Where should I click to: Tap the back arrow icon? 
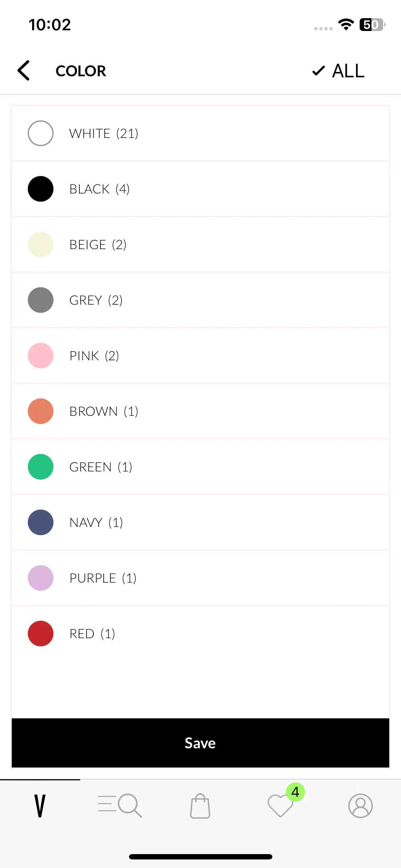(24, 71)
